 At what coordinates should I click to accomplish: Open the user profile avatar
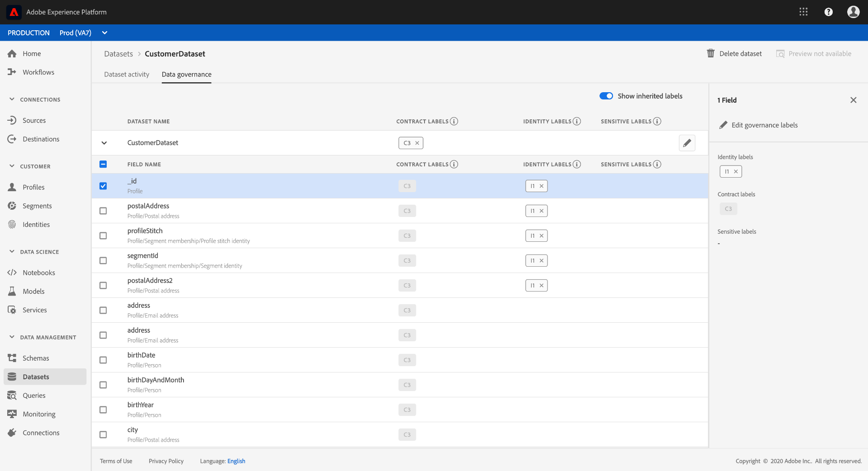pos(853,12)
